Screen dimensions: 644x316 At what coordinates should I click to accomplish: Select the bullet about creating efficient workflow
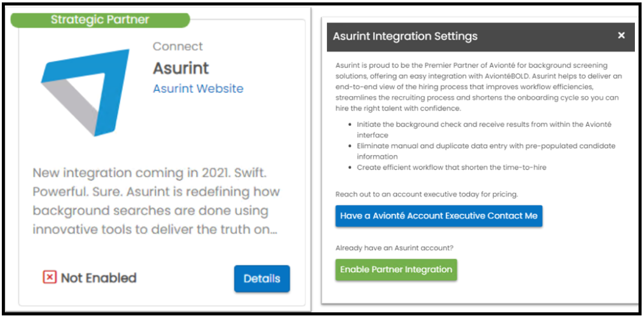click(451, 167)
